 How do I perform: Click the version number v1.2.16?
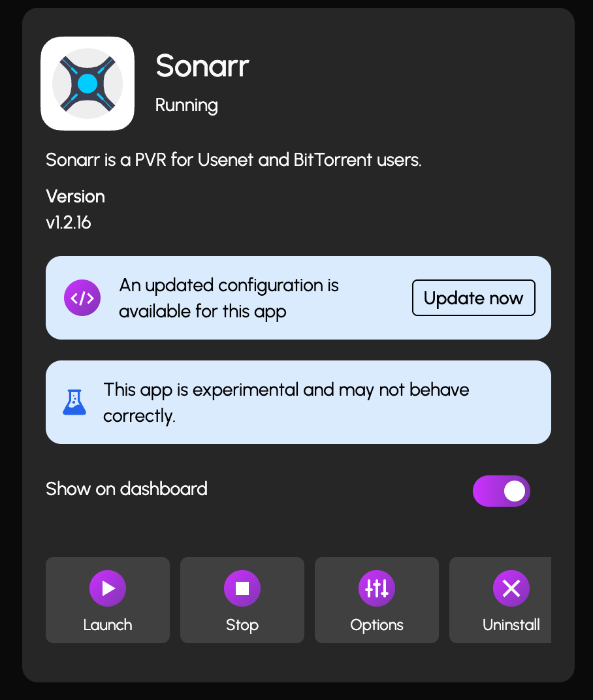coord(69,223)
